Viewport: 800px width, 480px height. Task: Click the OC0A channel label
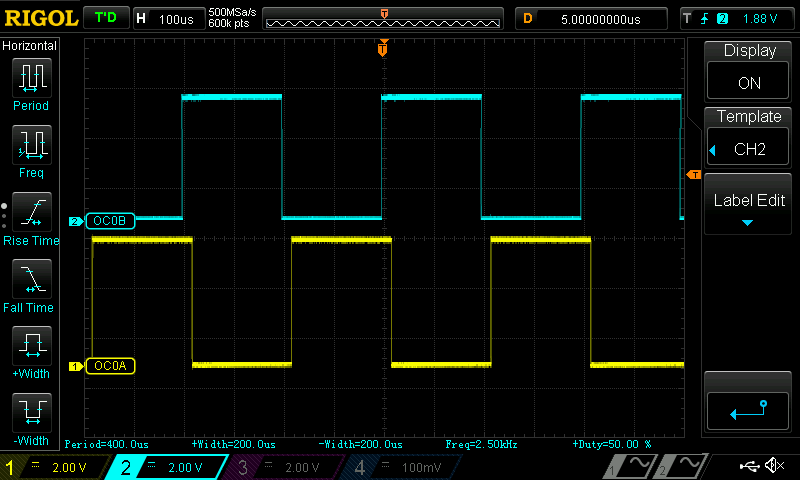[x=110, y=366]
